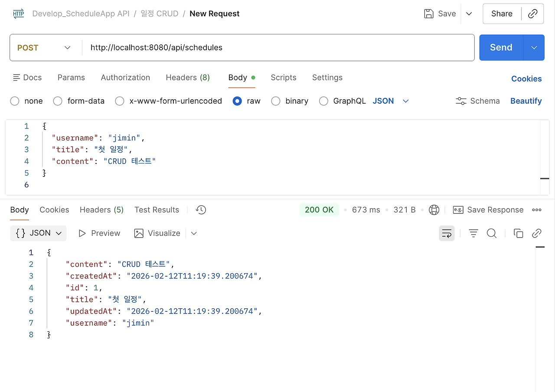Click the 일정 CRUD breadcrumb
The width and height of the screenshot is (555, 392).
160,13
